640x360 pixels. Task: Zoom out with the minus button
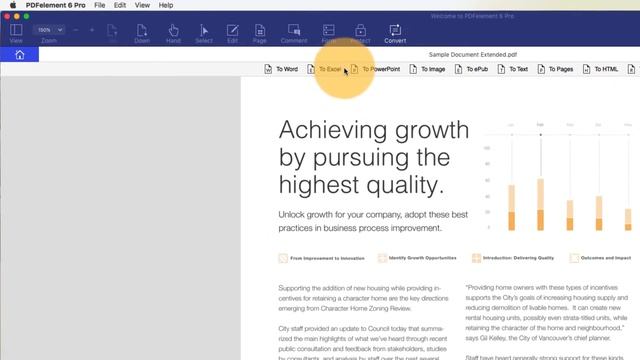pyautogui.click(x=76, y=30)
